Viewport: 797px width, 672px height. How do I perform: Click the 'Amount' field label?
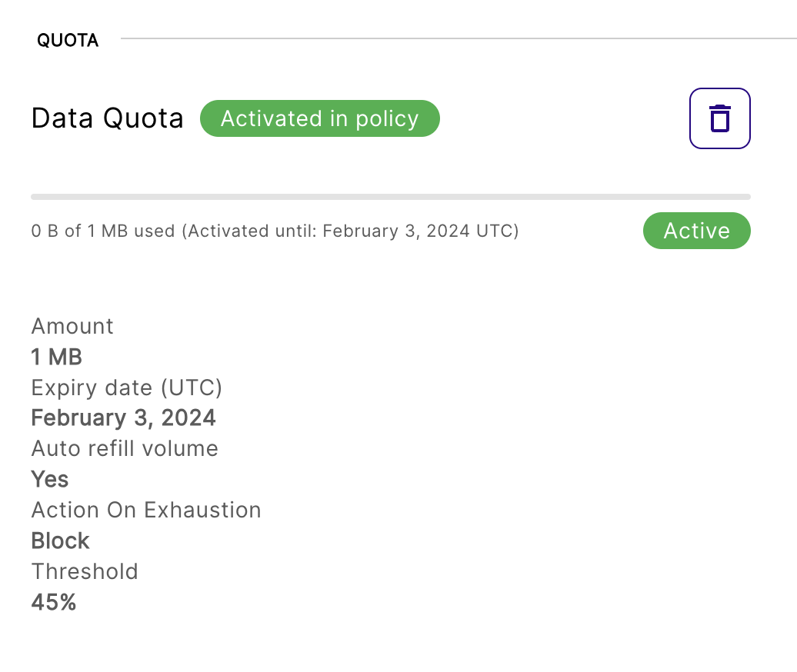[72, 326]
